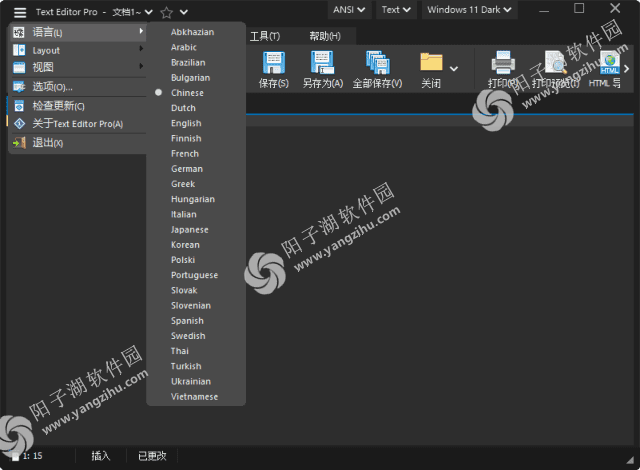Click the Save As (另存为) icon
This screenshot has width=640, height=470.
pyautogui.click(x=322, y=62)
